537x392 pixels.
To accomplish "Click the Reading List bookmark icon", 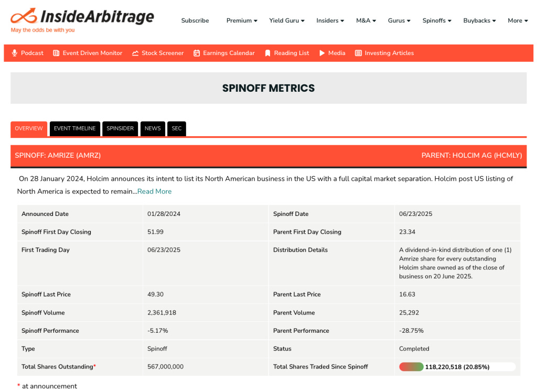I will [268, 53].
